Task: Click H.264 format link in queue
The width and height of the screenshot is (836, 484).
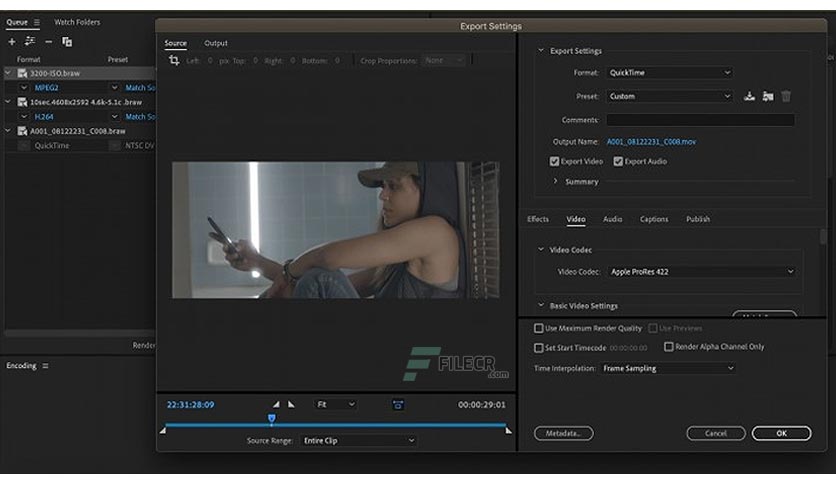Action: [x=44, y=117]
